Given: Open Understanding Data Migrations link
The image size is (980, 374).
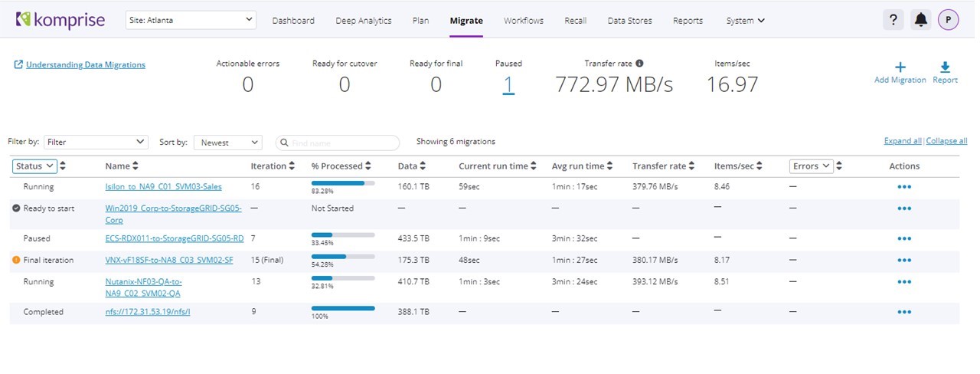Looking at the screenshot, I should tap(86, 65).
